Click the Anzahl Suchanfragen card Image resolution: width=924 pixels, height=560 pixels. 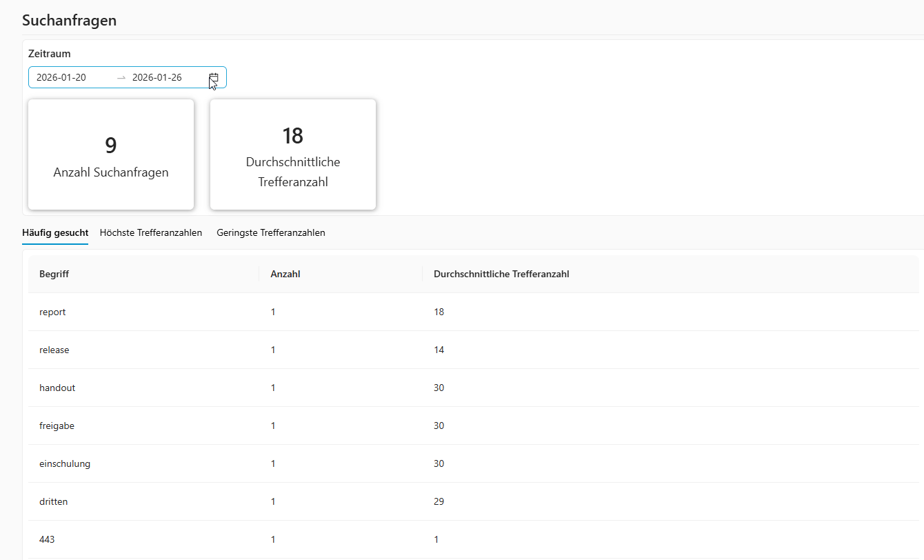[111, 154]
